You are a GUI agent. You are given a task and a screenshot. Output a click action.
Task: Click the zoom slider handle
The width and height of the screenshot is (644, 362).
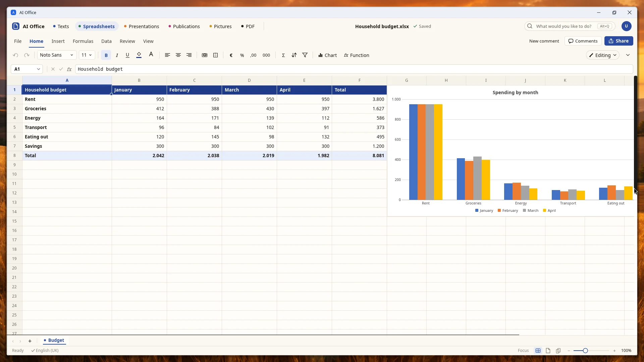point(585,351)
